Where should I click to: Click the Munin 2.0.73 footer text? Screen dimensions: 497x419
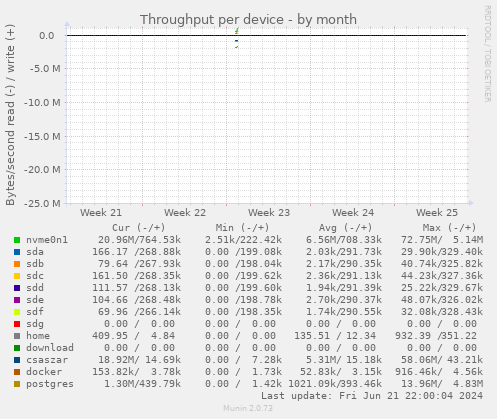click(248, 408)
